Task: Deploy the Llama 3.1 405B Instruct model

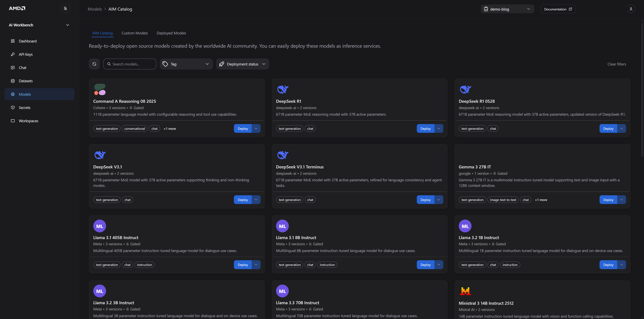Action: pos(243,265)
